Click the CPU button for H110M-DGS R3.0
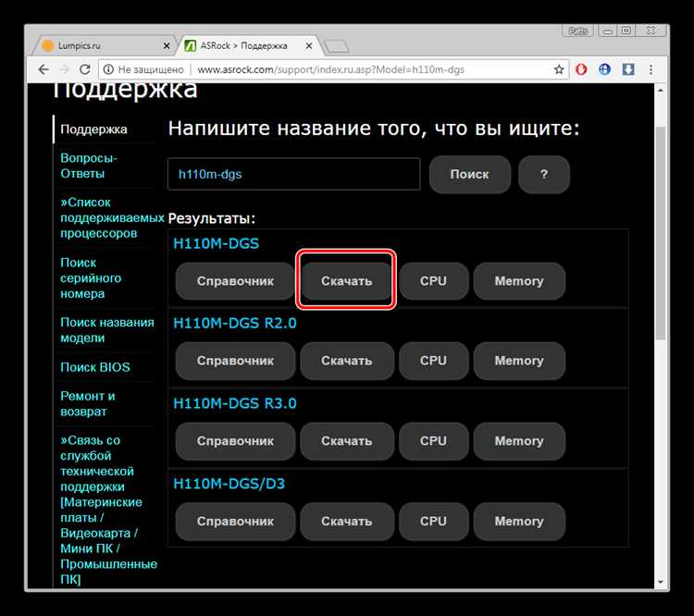 tap(433, 441)
